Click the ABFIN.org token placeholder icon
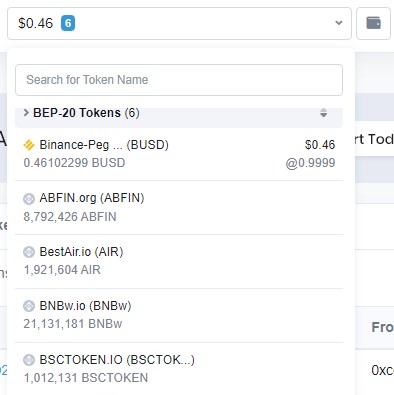The image size is (394, 395). (x=29, y=199)
